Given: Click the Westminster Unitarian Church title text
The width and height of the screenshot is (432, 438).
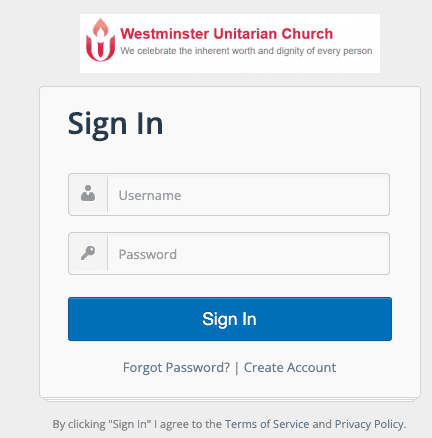Looking at the screenshot, I should [x=227, y=34].
